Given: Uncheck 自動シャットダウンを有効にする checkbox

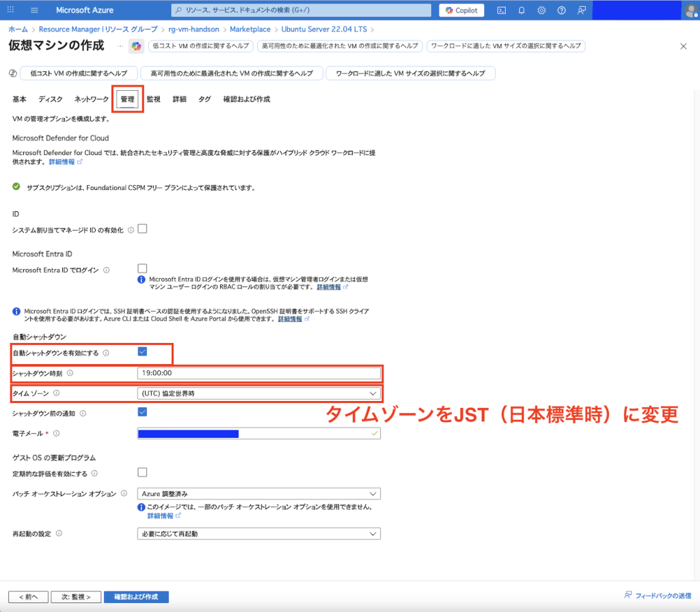Looking at the screenshot, I should click(x=142, y=352).
